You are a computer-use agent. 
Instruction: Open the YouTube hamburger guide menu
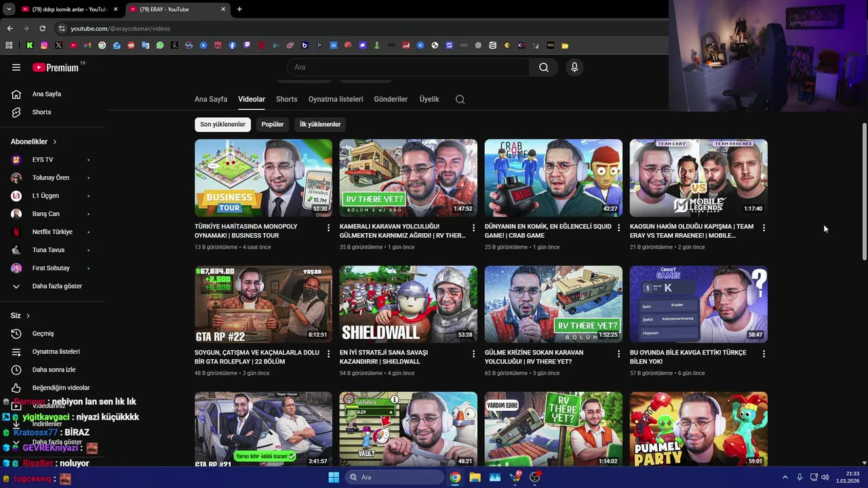coord(16,67)
